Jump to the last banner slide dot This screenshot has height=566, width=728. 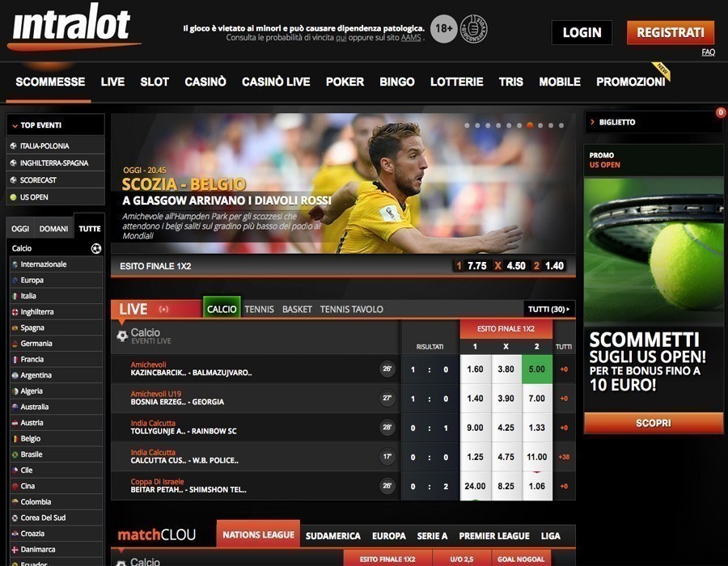(x=561, y=125)
